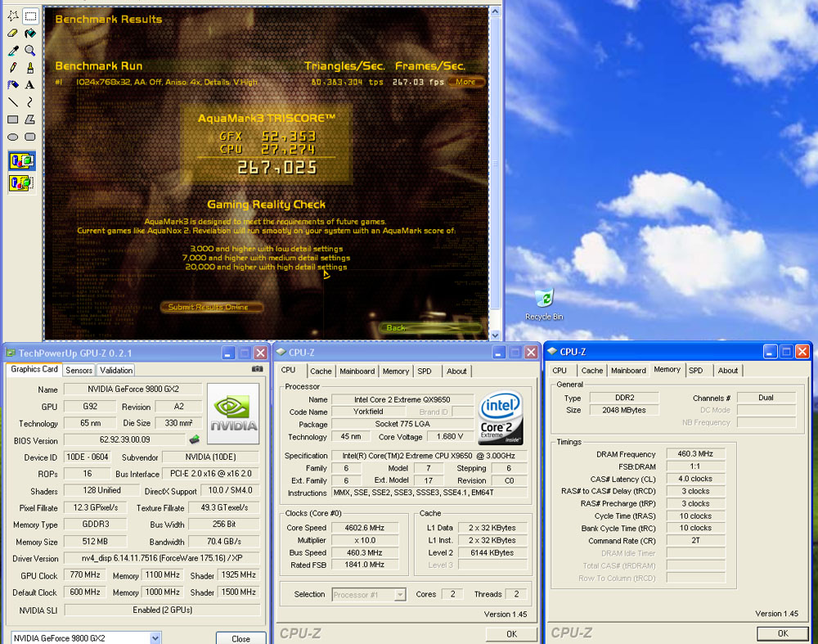Choose the Fill With Color bucket tool
The height and width of the screenshot is (644, 818).
(30, 33)
